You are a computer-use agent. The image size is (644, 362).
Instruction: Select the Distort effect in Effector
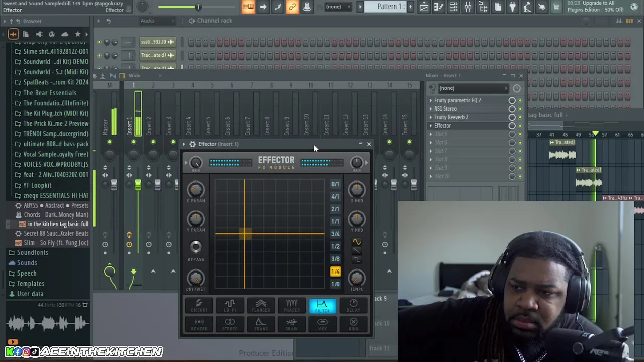199,305
